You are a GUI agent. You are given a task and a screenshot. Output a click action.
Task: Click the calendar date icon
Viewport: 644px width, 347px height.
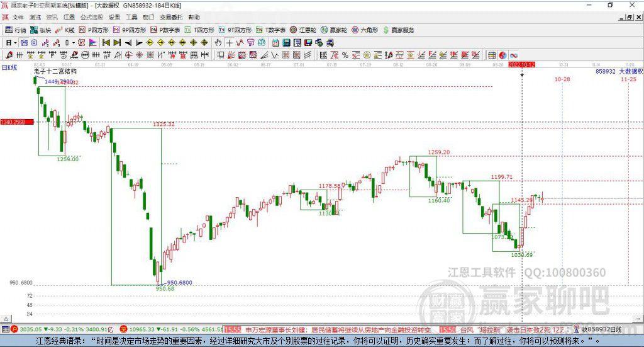coord(275,43)
